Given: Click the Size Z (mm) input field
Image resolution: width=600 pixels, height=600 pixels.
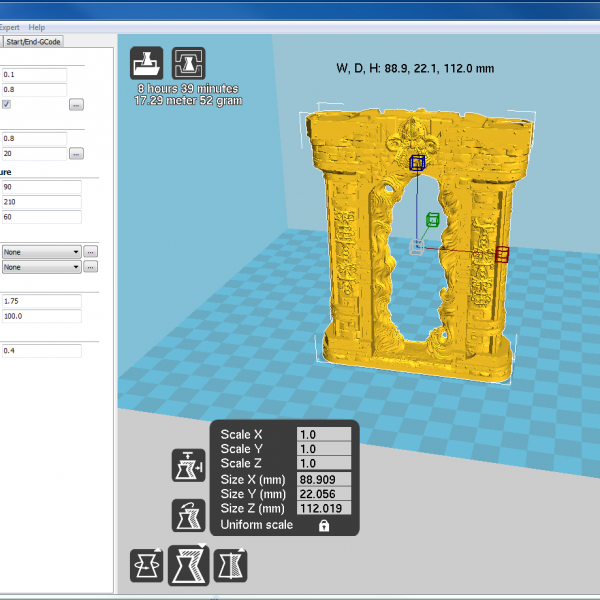Looking at the screenshot, I should point(324,508).
